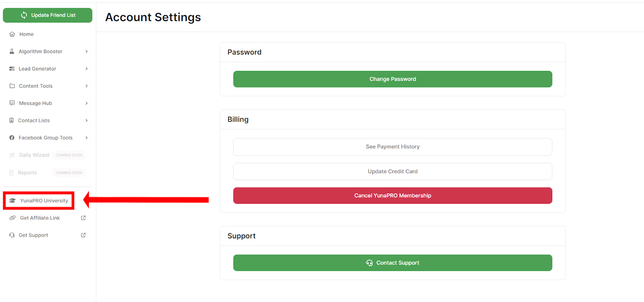Expand the Facebook Group Tools chevron
Image resolution: width=644 pixels, height=302 pixels.
click(x=87, y=138)
